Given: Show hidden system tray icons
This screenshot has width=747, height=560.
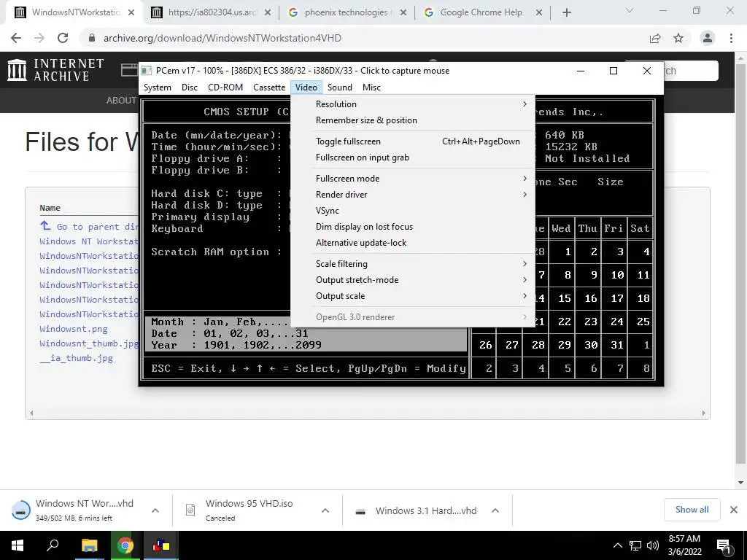Looking at the screenshot, I should click(617, 545).
